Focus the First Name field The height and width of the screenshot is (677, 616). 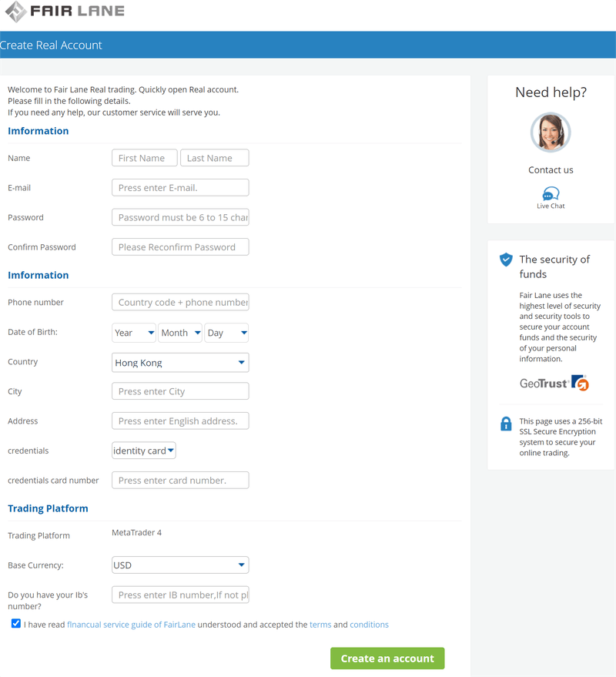click(x=145, y=158)
